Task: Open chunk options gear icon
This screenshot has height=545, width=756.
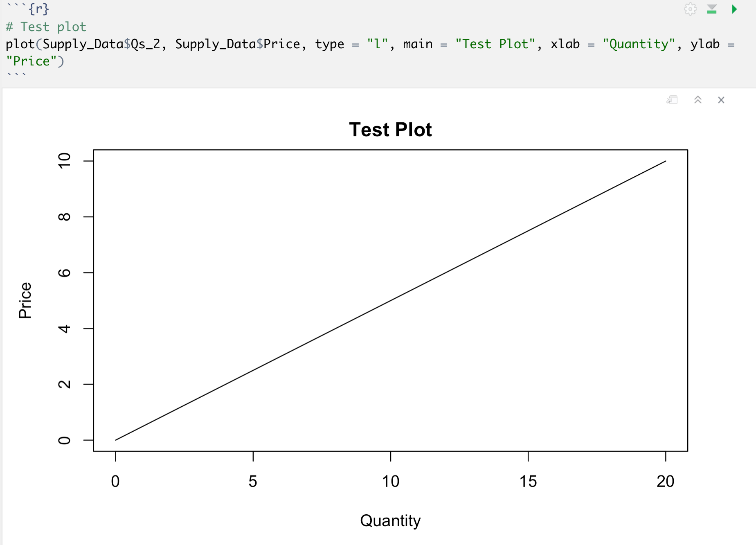Action: (x=690, y=9)
